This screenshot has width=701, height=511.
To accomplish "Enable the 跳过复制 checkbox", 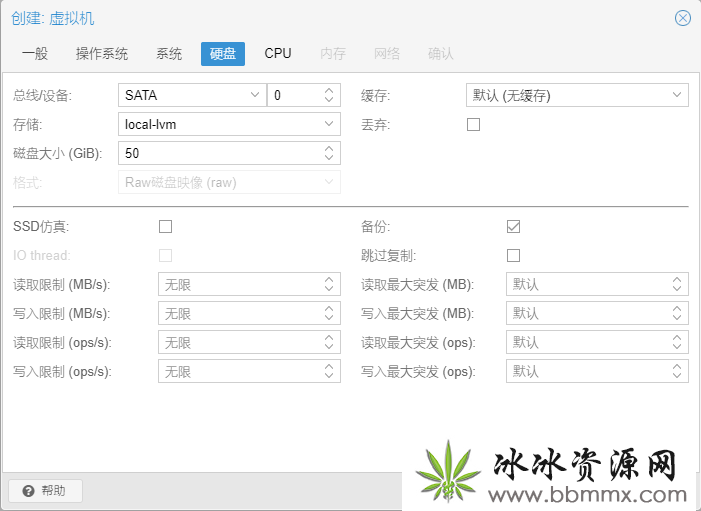I will tap(513, 255).
